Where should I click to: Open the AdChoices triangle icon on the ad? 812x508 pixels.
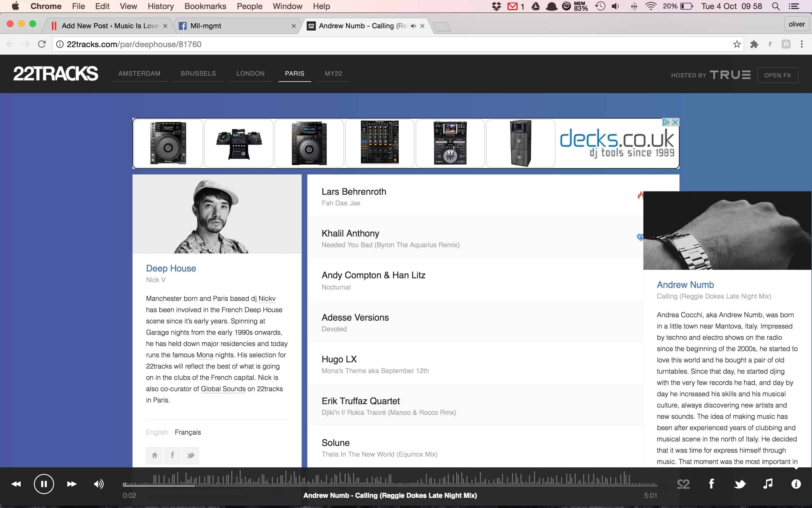(666, 122)
